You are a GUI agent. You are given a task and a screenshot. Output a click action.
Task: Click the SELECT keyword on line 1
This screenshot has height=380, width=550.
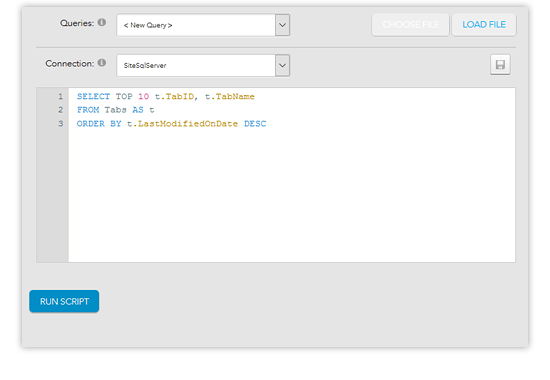(x=93, y=96)
